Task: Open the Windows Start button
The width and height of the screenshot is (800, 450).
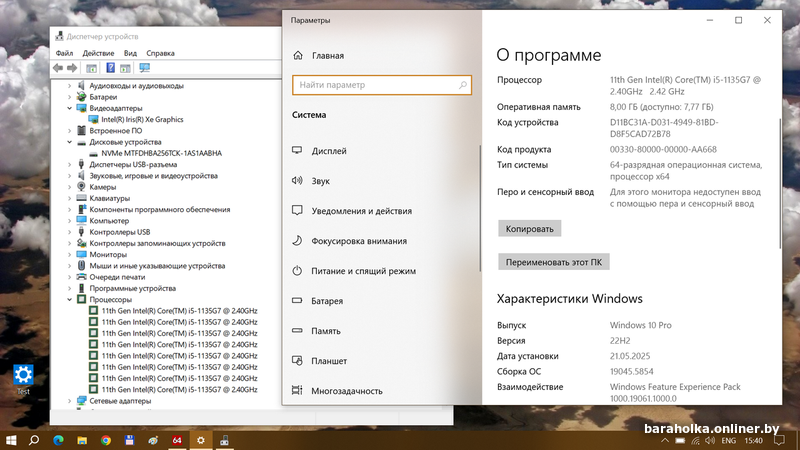Action: (x=11, y=440)
